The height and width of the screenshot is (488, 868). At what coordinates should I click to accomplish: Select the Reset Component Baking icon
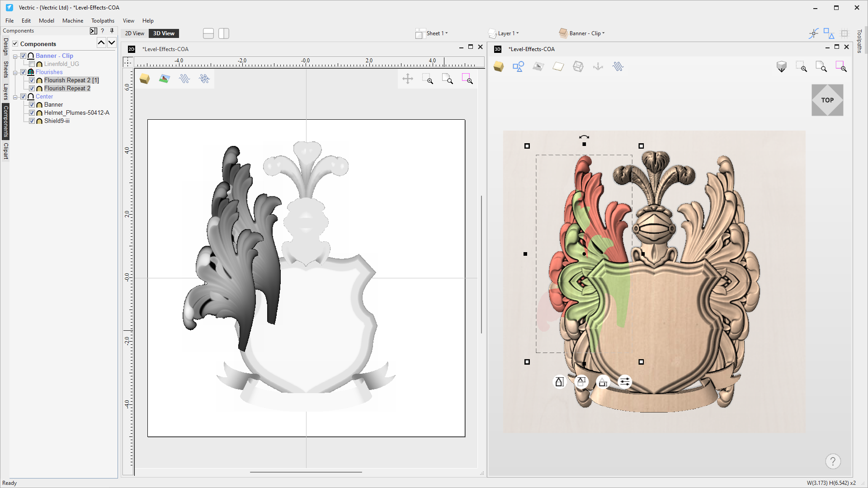pos(603,382)
